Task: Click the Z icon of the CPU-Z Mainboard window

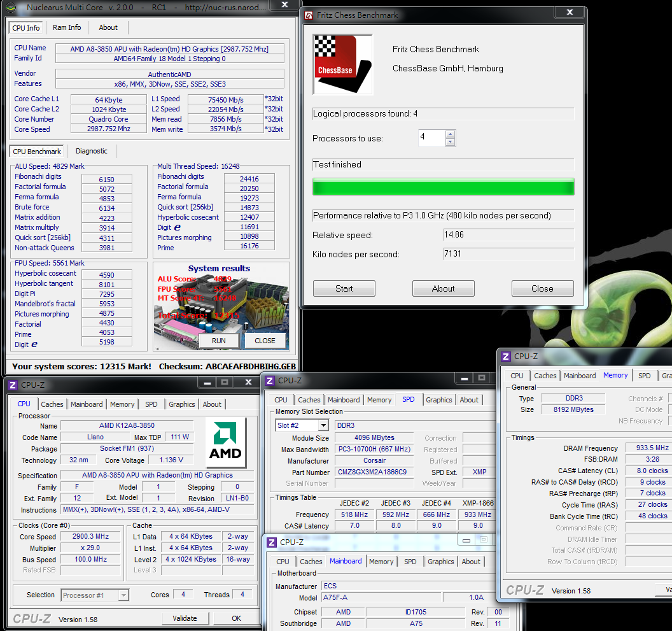Action: pos(272,542)
